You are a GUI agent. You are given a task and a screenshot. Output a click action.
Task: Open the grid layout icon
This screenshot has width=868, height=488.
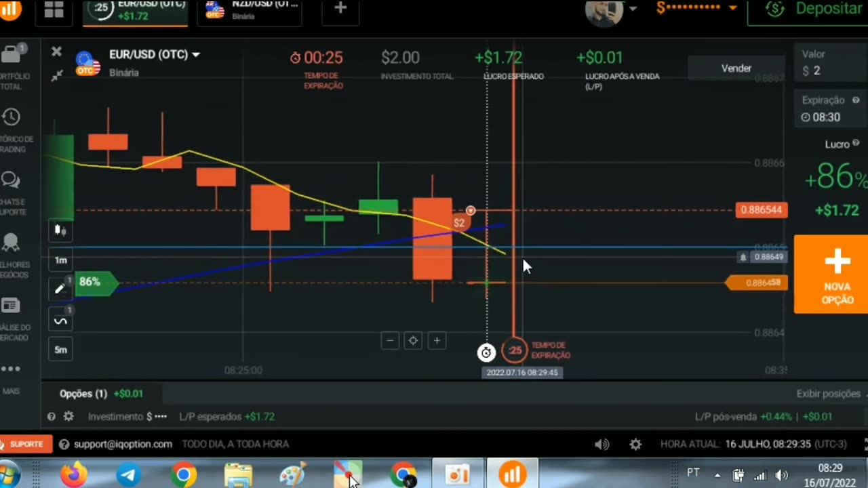(x=54, y=9)
